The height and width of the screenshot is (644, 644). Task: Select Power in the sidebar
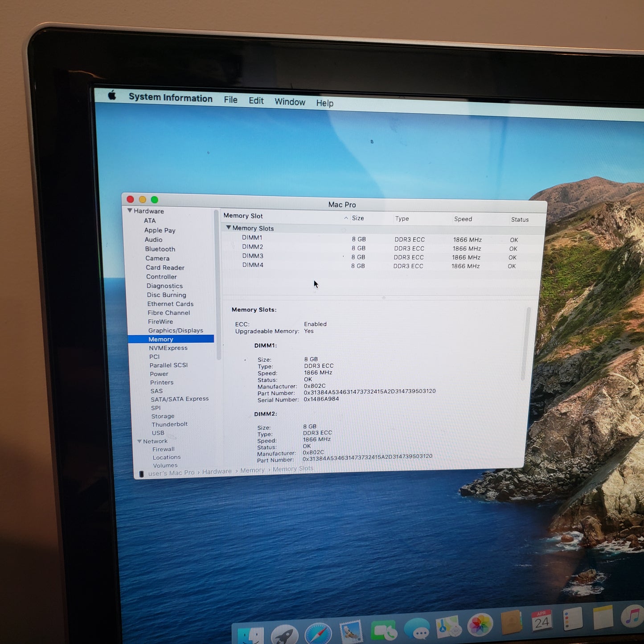[159, 374]
